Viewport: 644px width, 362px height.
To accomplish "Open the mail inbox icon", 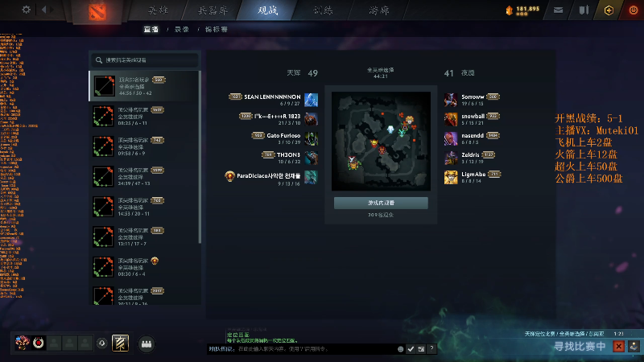I will click(558, 10).
